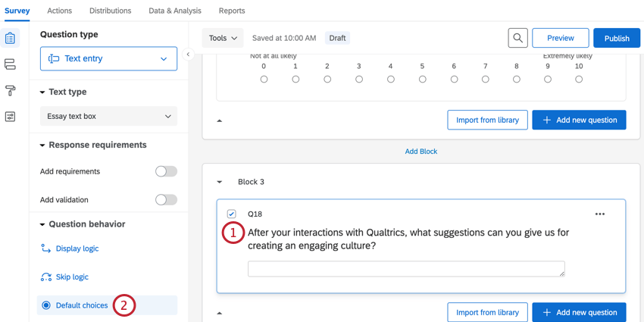Click the Q18 essay text input box
The height and width of the screenshot is (322, 644).
(406, 269)
